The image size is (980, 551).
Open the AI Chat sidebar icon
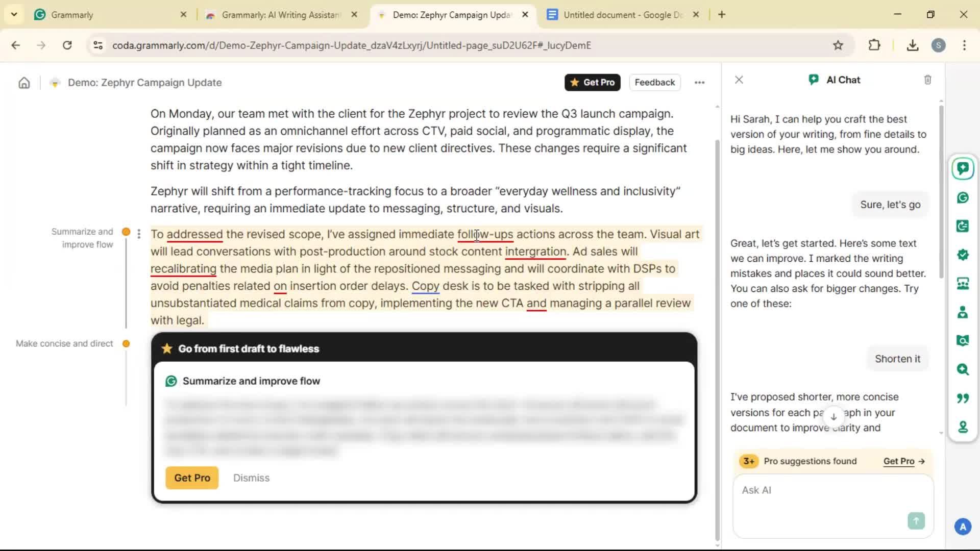963,169
